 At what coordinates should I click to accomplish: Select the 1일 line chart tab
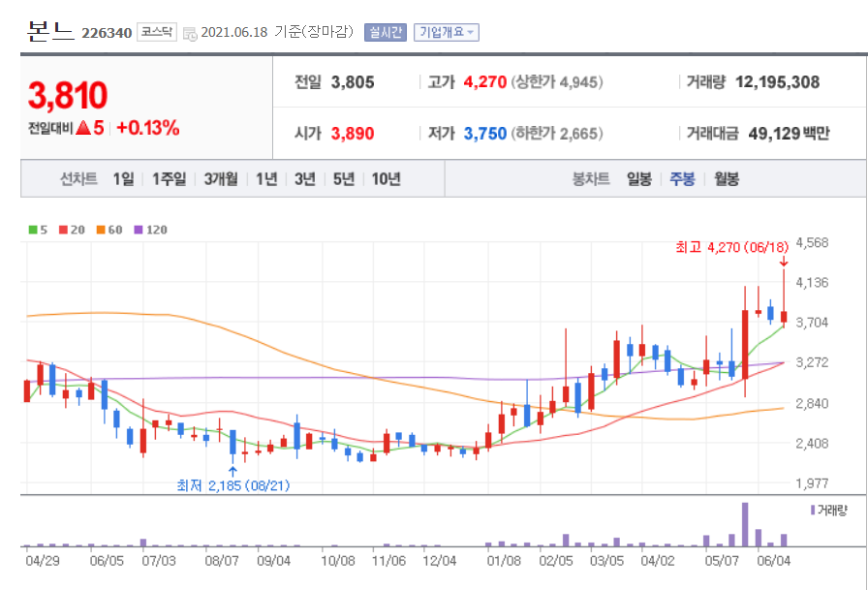(x=123, y=179)
